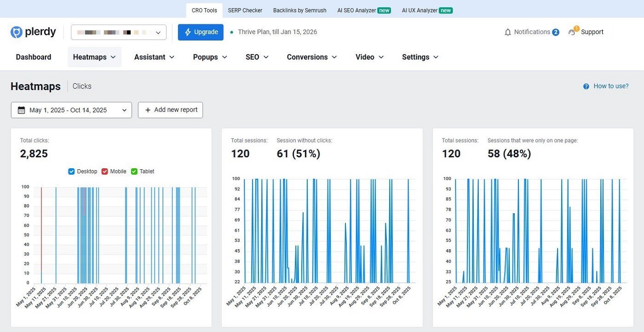Click the lightning bolt Upgrade icon
The image size is (644, 332).
tap(188, 32)
